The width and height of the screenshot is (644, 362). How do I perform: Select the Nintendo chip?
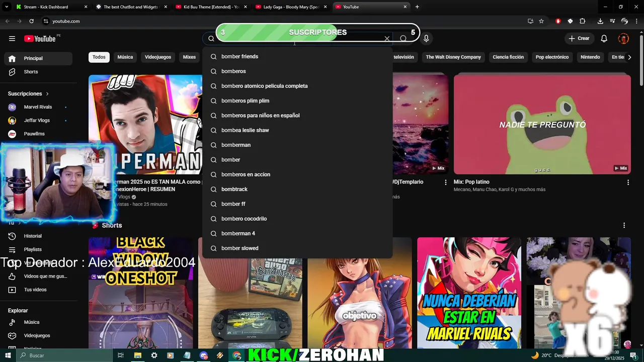[x=590, y=57]
